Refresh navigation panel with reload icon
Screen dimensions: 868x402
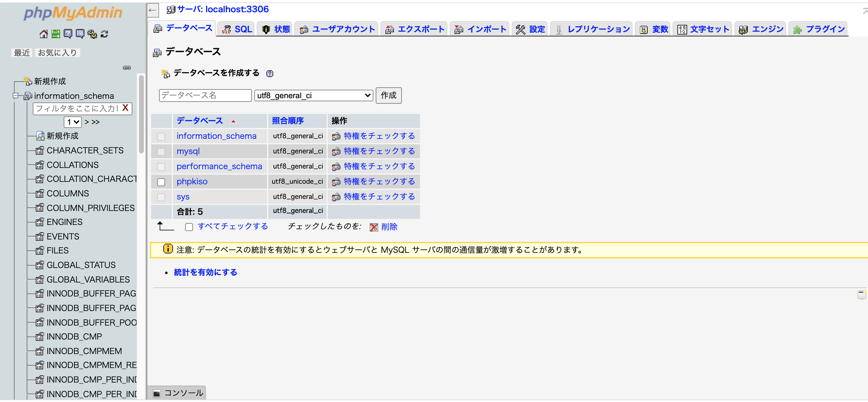[104, 34]
